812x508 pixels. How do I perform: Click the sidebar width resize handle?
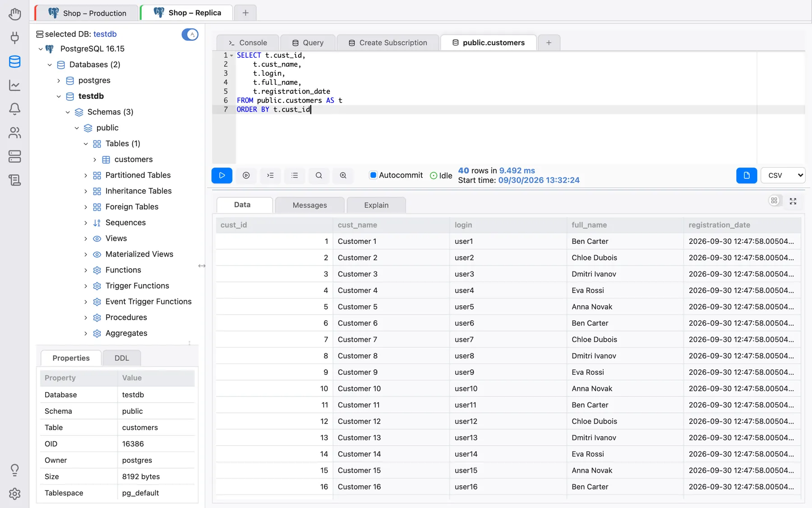click(x=202, y=266)
